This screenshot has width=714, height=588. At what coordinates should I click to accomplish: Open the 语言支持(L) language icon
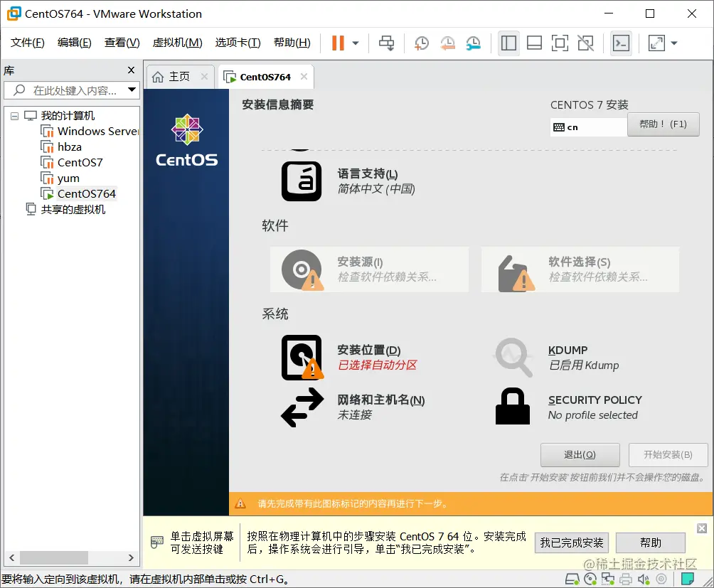click(x=302, y=181)
